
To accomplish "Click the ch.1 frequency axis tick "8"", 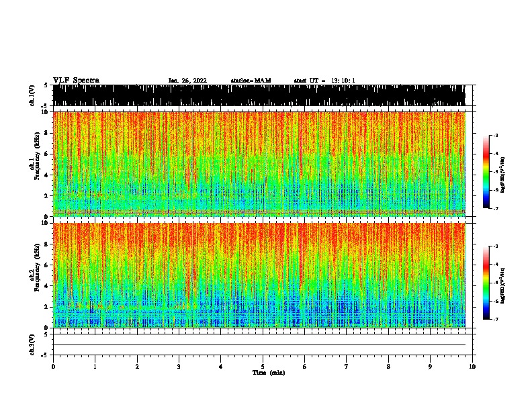I will point(47,133).
